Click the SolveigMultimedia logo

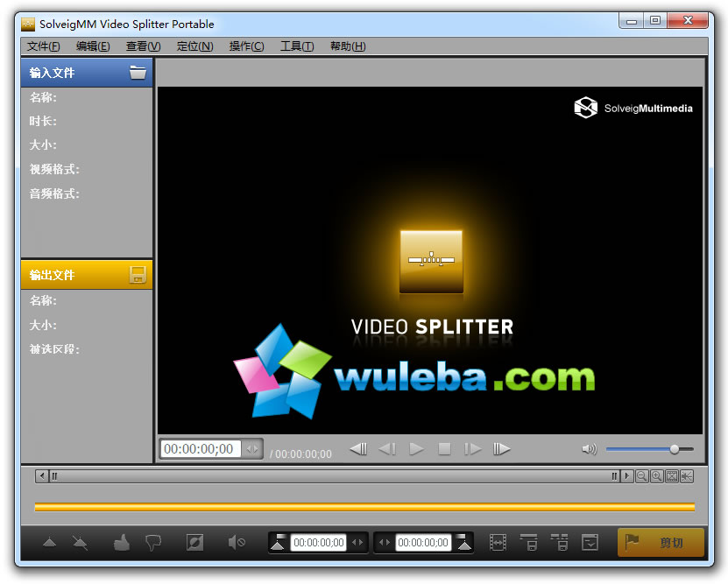[x=633, y=108]
